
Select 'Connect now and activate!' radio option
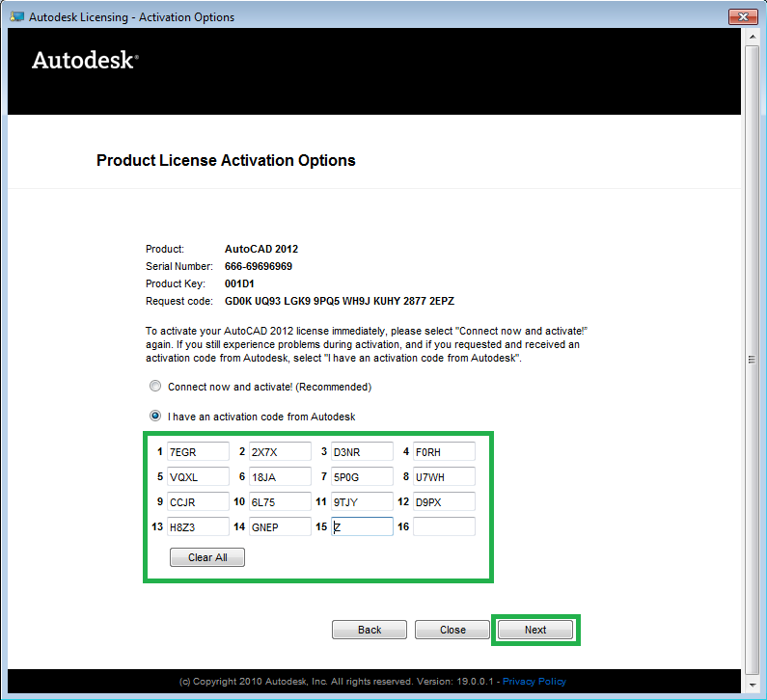(155, 387)
